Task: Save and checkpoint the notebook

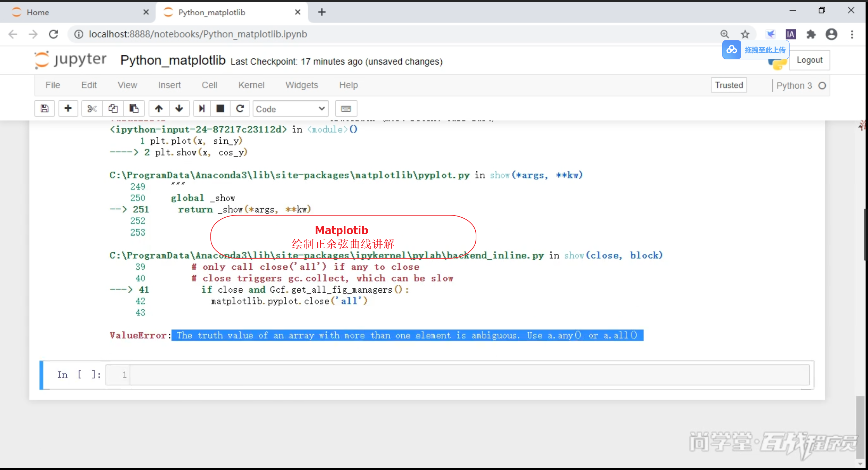Action: [44, 109]
